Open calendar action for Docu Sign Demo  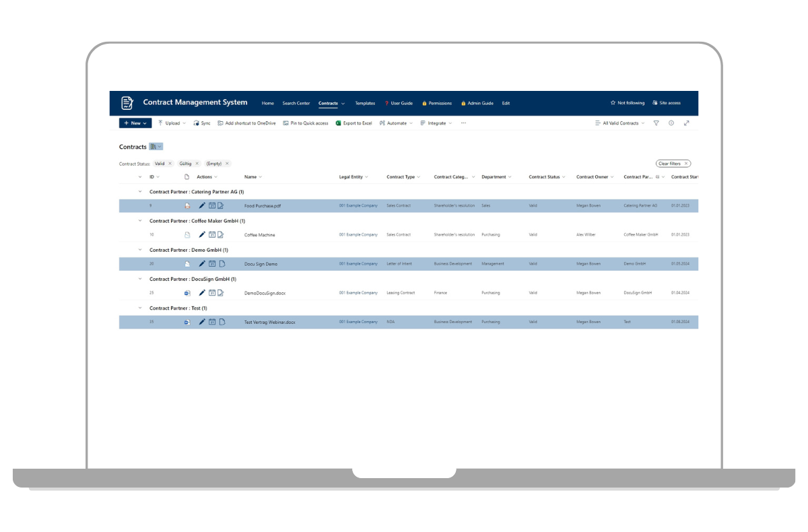pos(211,264)
